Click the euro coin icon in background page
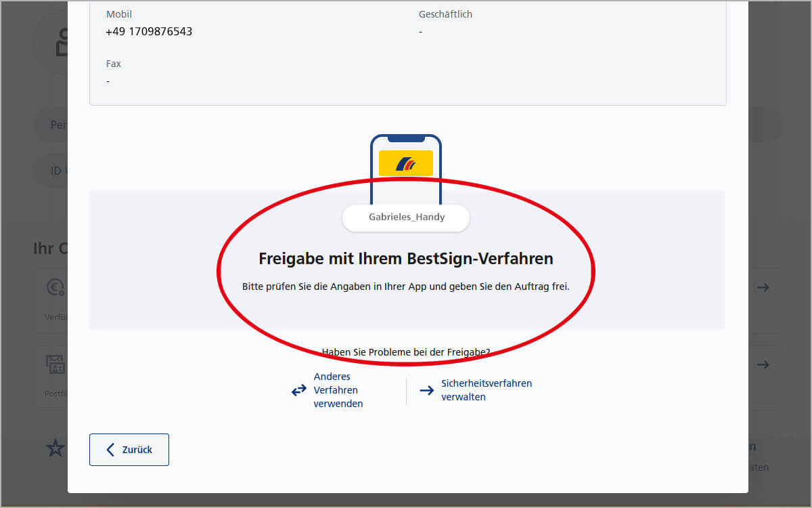Screen dimensions: 812x508 tap(55, 289)
